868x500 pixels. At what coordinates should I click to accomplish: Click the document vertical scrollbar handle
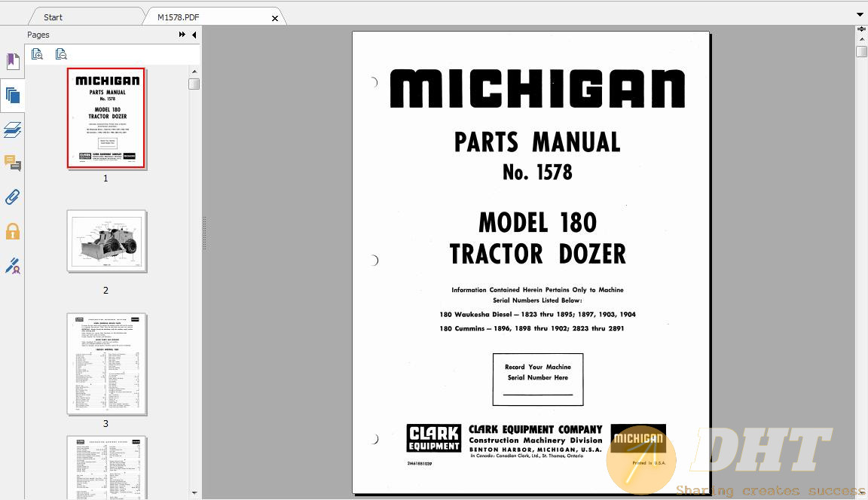click(862, 51)
